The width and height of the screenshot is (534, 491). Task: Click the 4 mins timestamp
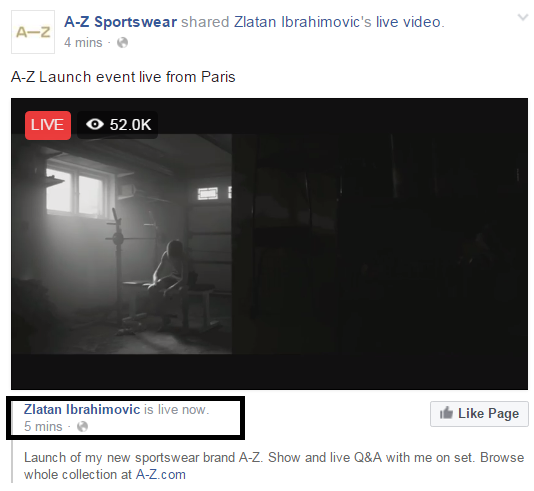click(83, 43)
